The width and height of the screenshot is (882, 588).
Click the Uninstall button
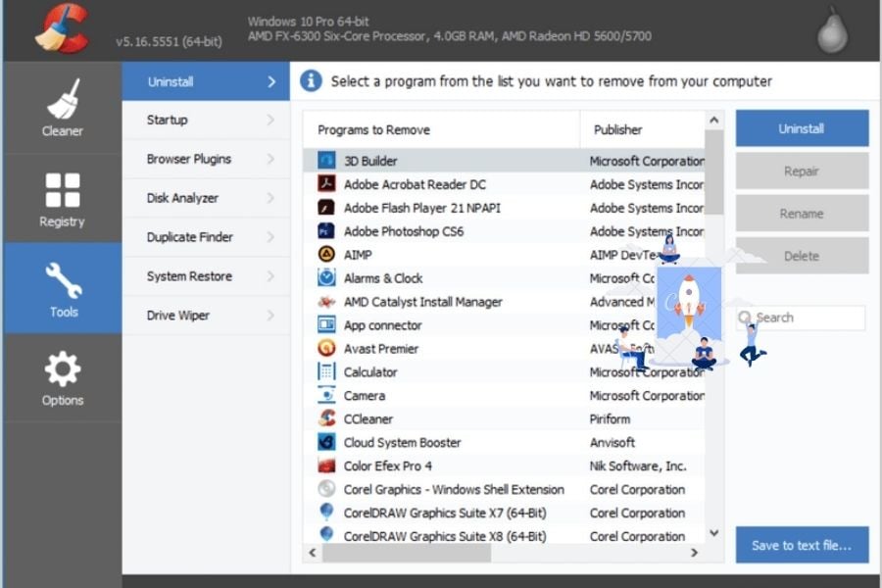pos(802,128)
